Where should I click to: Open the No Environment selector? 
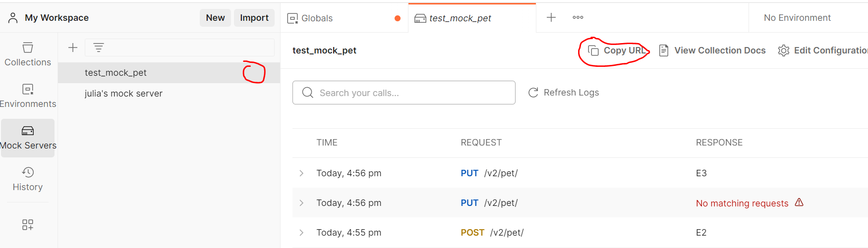[797, 18]
